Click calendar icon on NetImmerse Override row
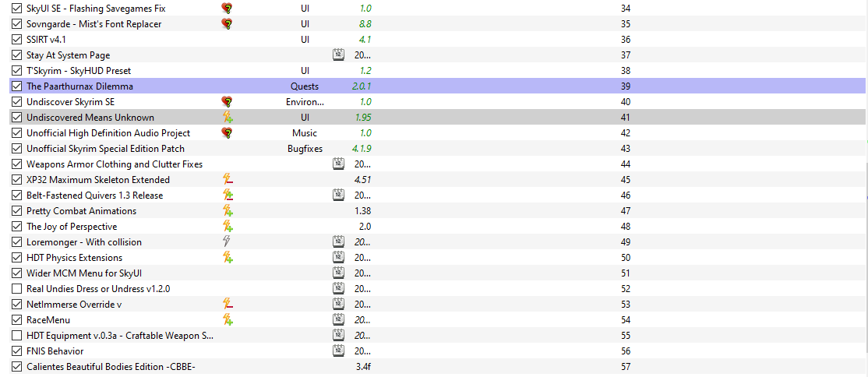This screenshot has height=377, width=868. tap(339, 304)
